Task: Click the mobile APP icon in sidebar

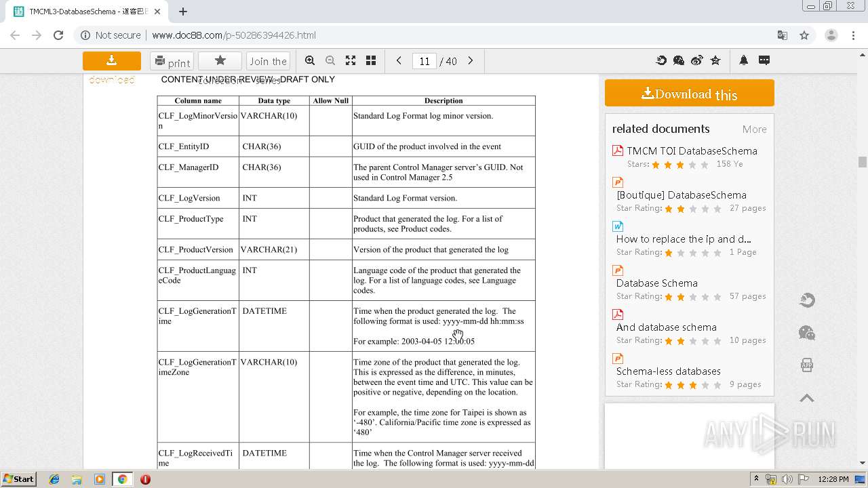Action: click(807, 365)
